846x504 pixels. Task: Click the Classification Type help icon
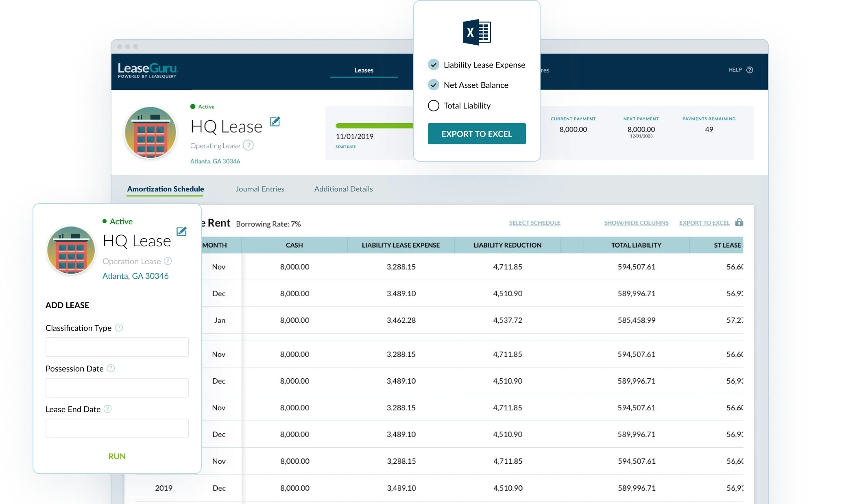click(x=119, y=328)
